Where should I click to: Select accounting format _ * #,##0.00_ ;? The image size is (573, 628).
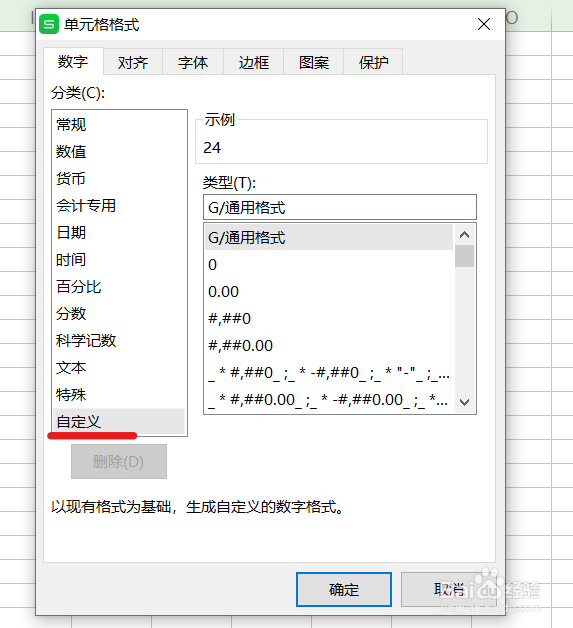(x=329, y=400)
